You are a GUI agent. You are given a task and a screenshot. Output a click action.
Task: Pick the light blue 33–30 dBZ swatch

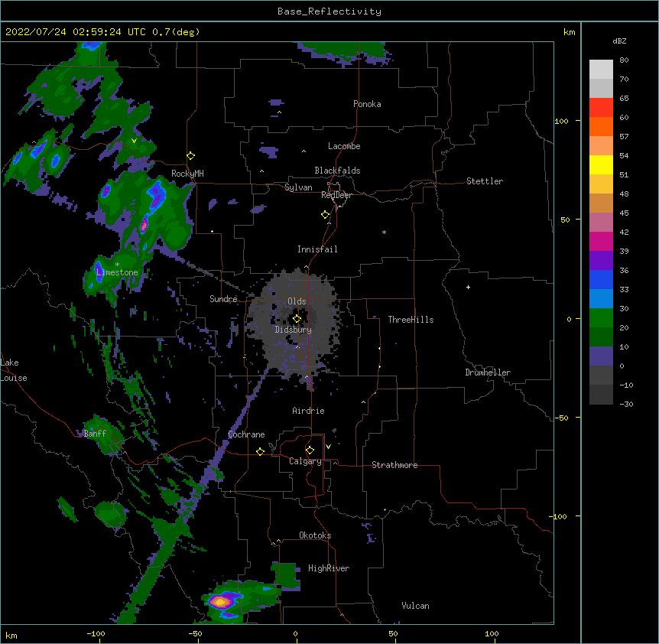pyautogui.click(x=601, y=299)
